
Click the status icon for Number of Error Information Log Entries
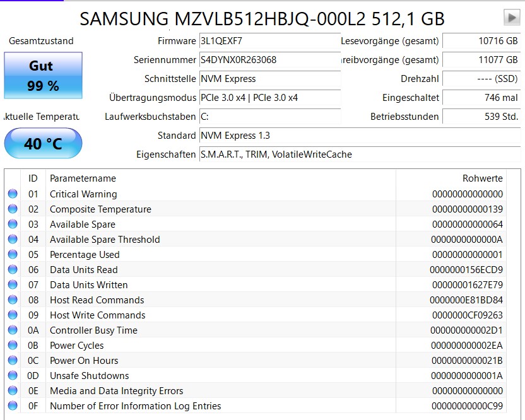[13, 405]
